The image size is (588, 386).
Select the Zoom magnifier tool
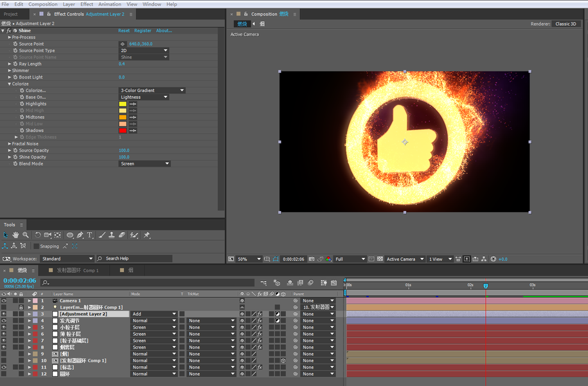26,235
